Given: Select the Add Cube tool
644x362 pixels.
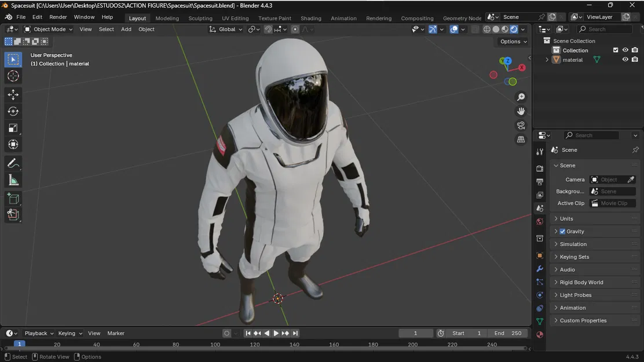Looking at the screenshot, I should pos(13,199).
